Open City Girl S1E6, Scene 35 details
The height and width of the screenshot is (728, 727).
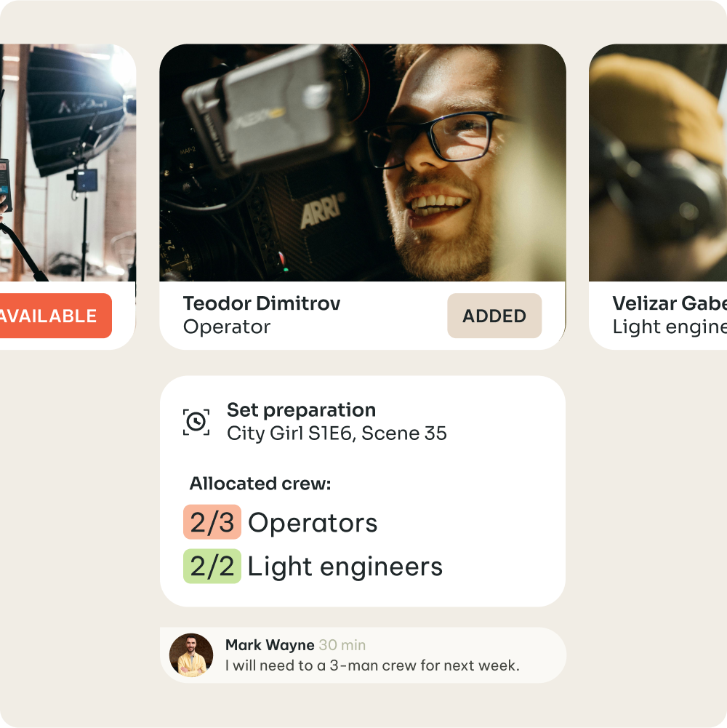coord(337,433)
